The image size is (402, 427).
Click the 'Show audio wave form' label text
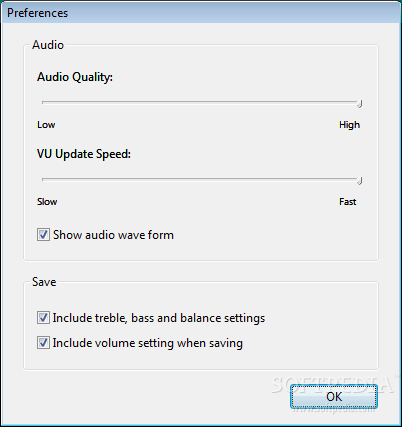pos(113,235)
